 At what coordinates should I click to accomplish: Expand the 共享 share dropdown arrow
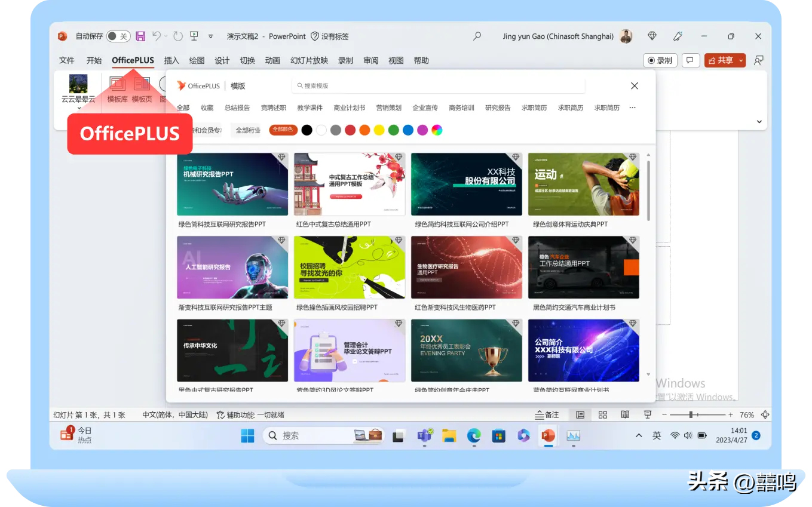(741, 60)
